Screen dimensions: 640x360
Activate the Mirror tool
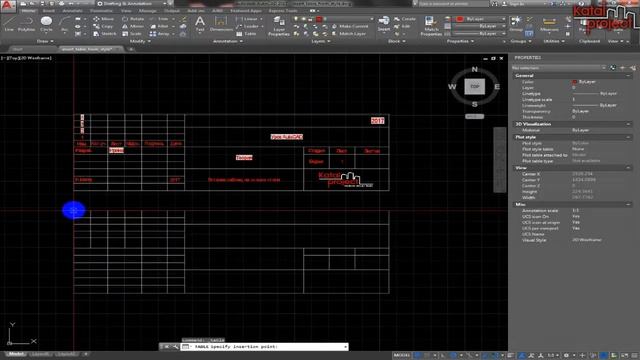133,26
